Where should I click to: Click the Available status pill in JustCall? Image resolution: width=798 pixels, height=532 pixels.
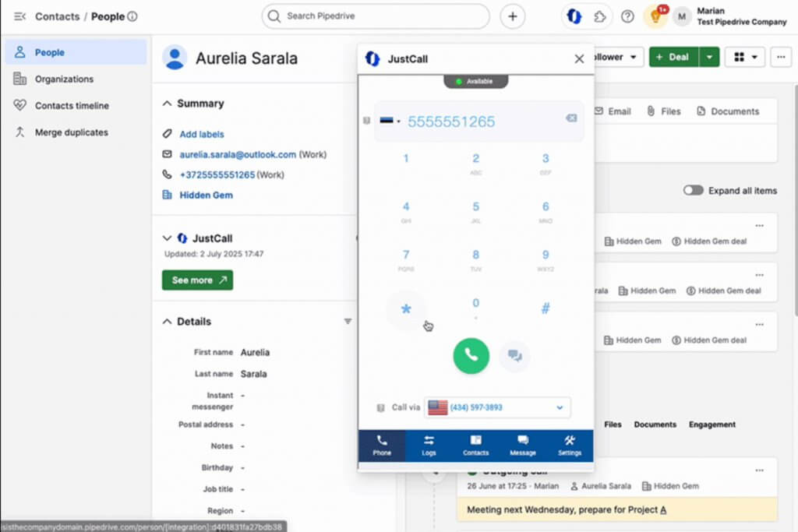click(x=475, y=81)
